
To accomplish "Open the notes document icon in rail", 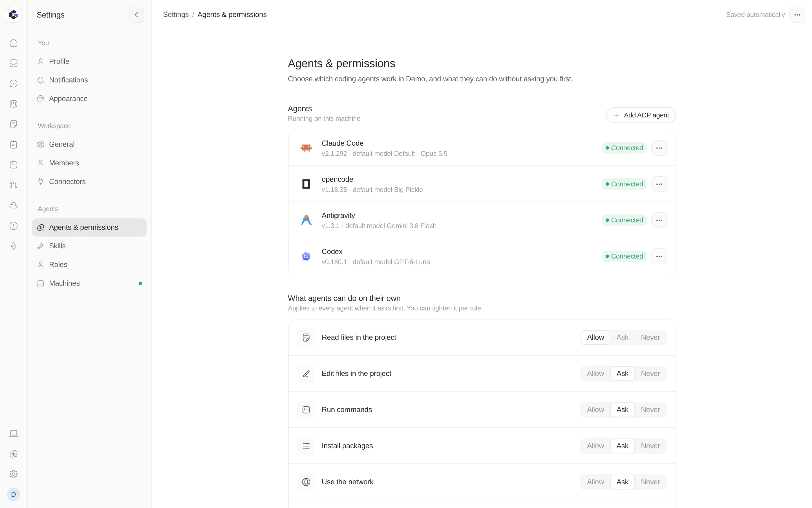I will tap(14, 124).
